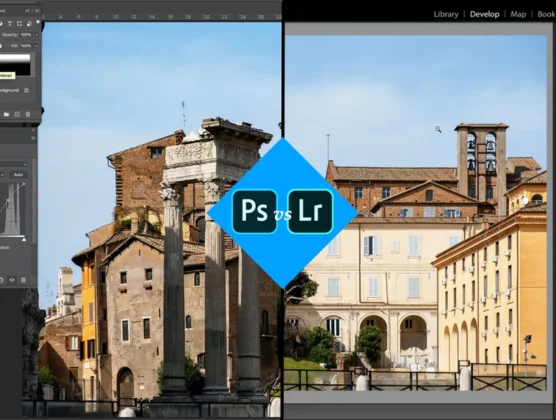Filter layers by shape icon

20,23
